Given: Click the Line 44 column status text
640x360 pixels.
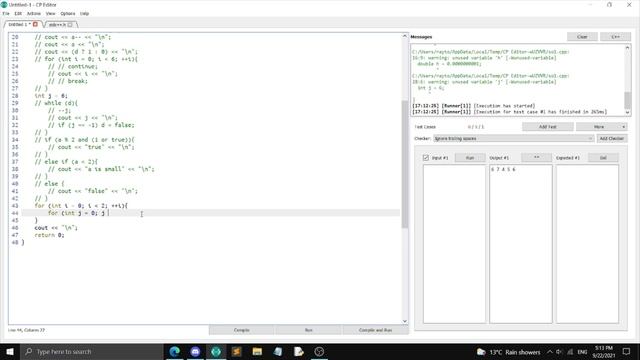Looking at the screenshot, I should pyautogui.click(x=27, y=330).
